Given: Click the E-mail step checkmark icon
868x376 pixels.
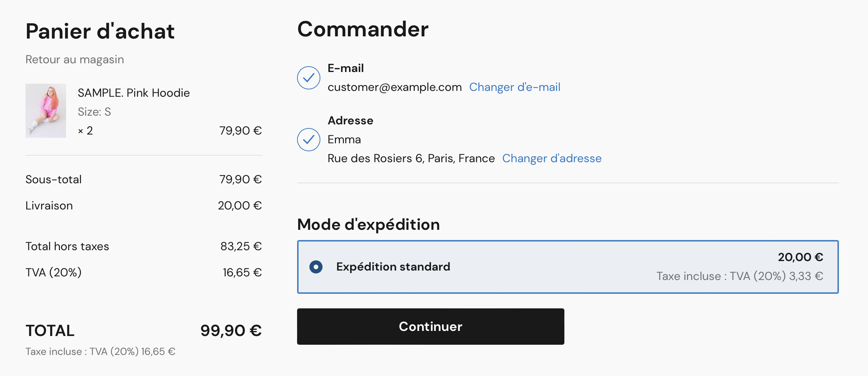Looking at the screenshot, I should [x=308, y=77].
